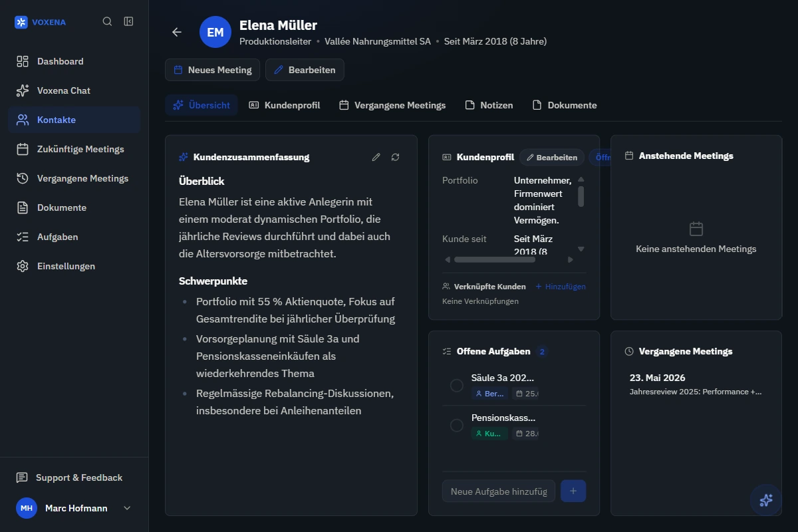
Task: Click the Bearbeiten button below the contact name
Action: point(305,70)
